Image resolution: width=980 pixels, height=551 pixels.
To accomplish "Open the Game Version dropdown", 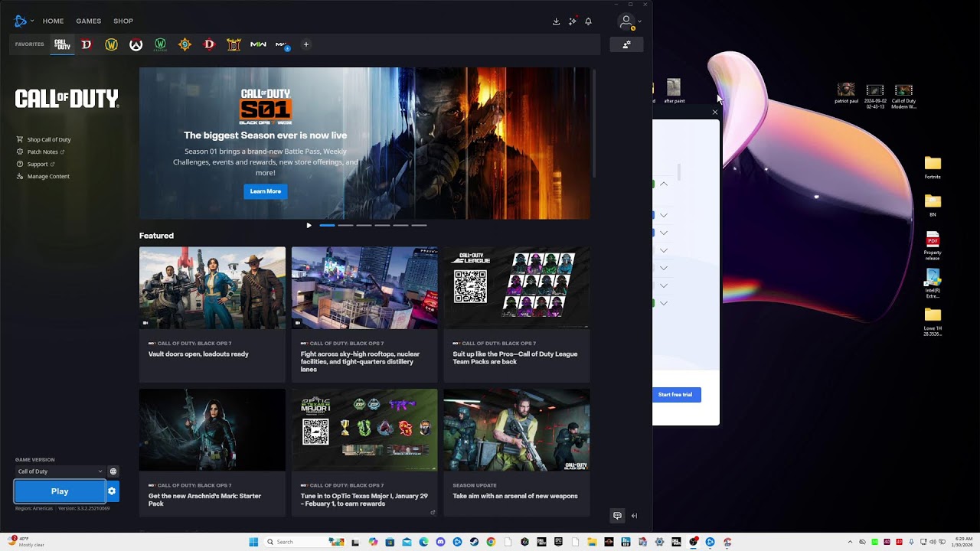I will 60,471.
